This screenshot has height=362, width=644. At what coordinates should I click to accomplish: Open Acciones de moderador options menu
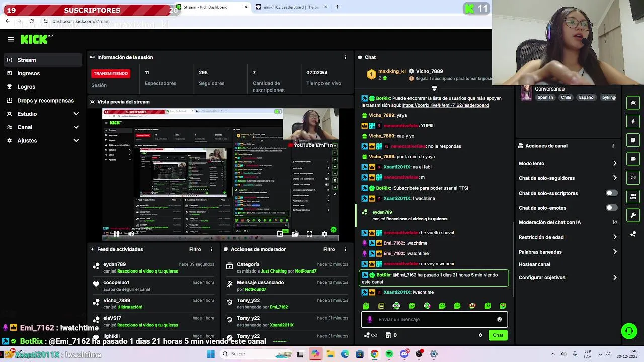pyautogui.click(x=345, y=249)
